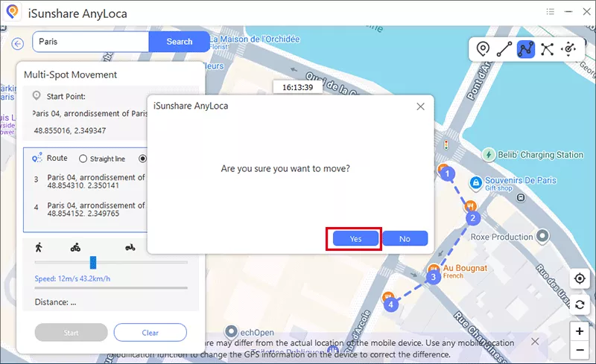
Task: Click La Maison de l'Orchidée label
Action: pyautogui.click(x=255, y=39)
